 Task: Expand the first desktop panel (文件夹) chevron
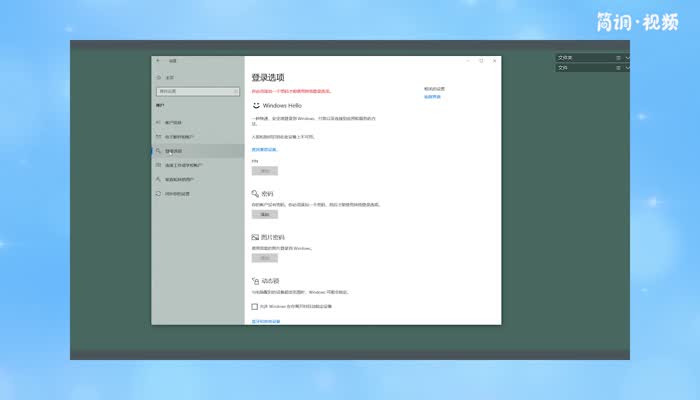(627, 58)
